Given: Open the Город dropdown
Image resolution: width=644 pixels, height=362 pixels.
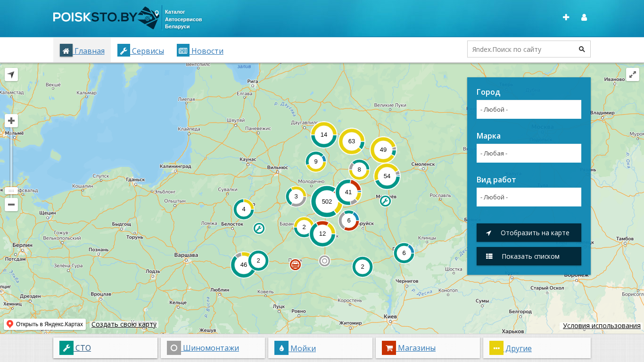Looking at the screenshot, I should coord(528,109).
